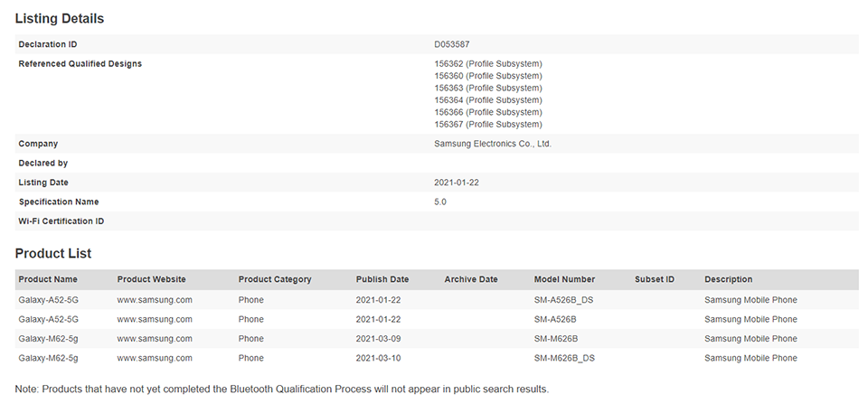
Task: Open www.samsung.com in the SM-A526B_DS row
Action: [x=155, y=300]
